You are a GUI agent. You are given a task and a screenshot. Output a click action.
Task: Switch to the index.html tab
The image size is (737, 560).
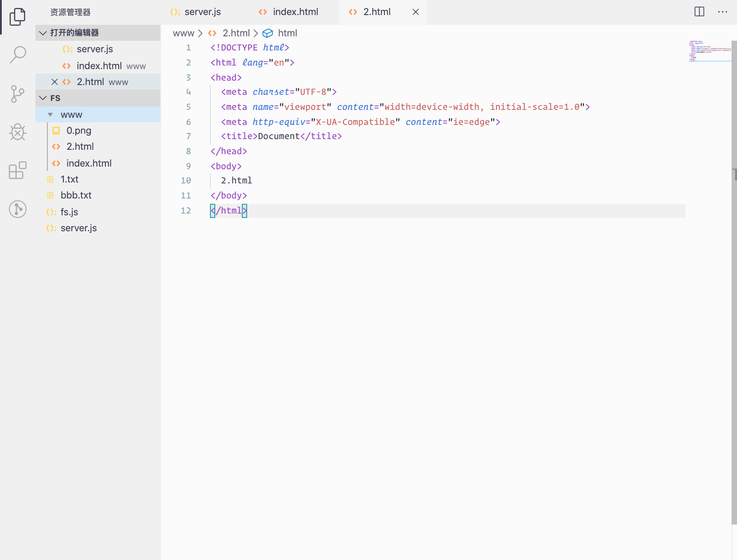tap(295, 12)
